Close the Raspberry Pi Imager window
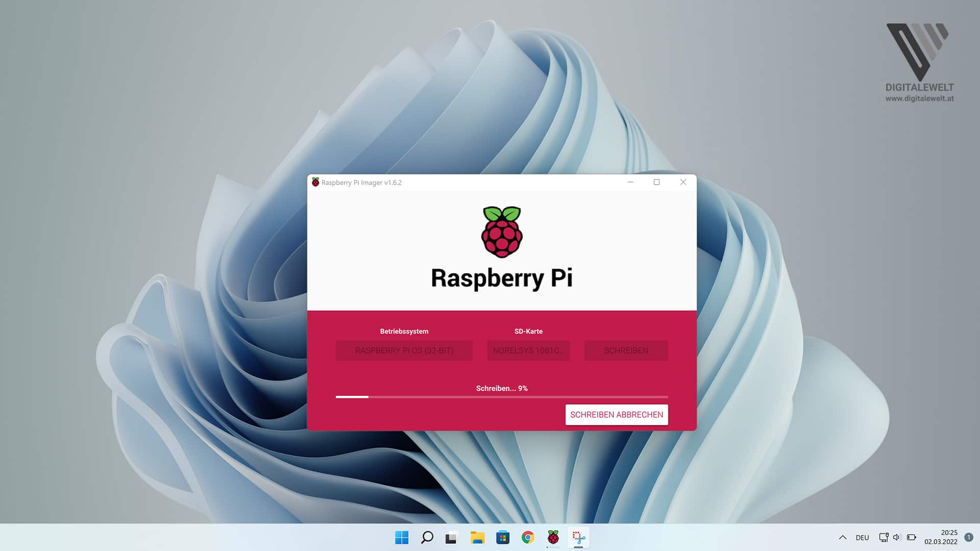Viewport: 980px width, 551px height. pyautogui.click(x=683, y=182)
